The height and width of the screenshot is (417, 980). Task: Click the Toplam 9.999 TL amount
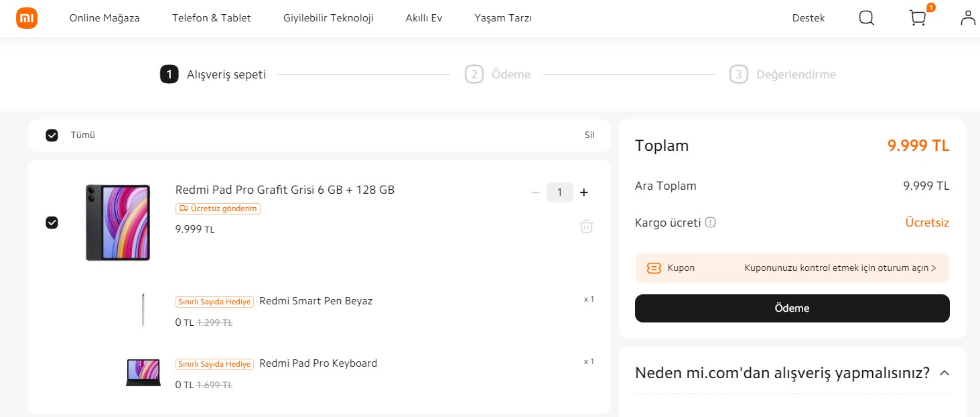(918, 145)
